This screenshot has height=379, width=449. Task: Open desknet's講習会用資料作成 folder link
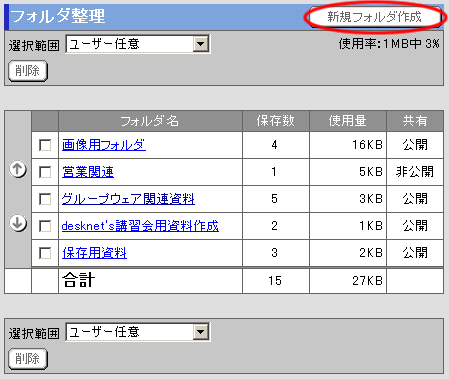[140, 226]
